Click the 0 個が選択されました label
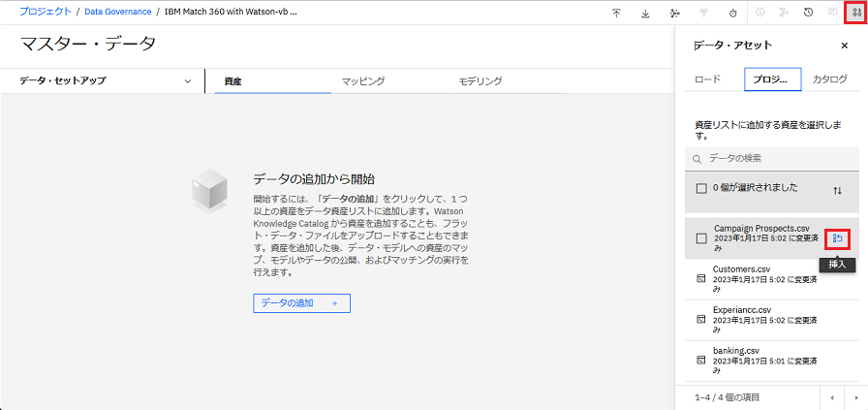Screen dimensions: 868x410 (755, 188)
